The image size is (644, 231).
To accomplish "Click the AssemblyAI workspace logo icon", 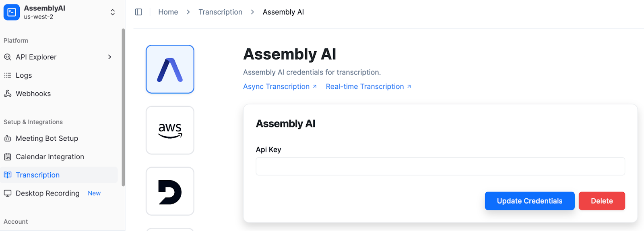I will click(x=12, y=12).
